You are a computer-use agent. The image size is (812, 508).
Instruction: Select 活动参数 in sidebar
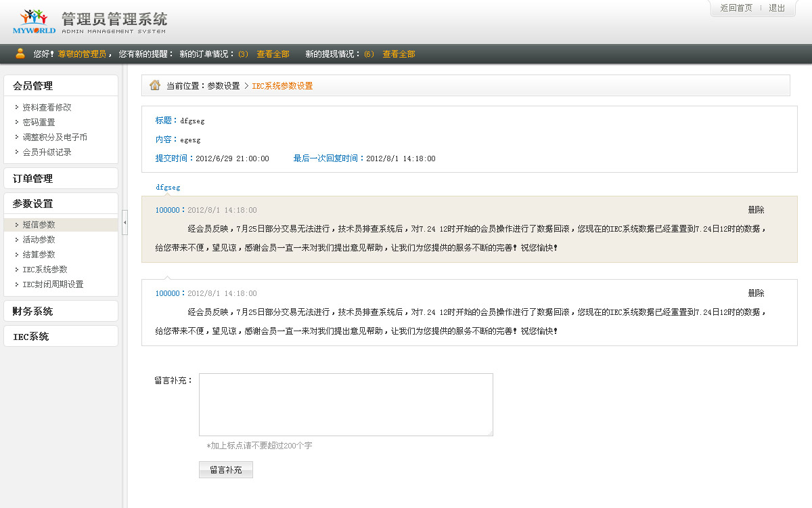pos(39,240)
